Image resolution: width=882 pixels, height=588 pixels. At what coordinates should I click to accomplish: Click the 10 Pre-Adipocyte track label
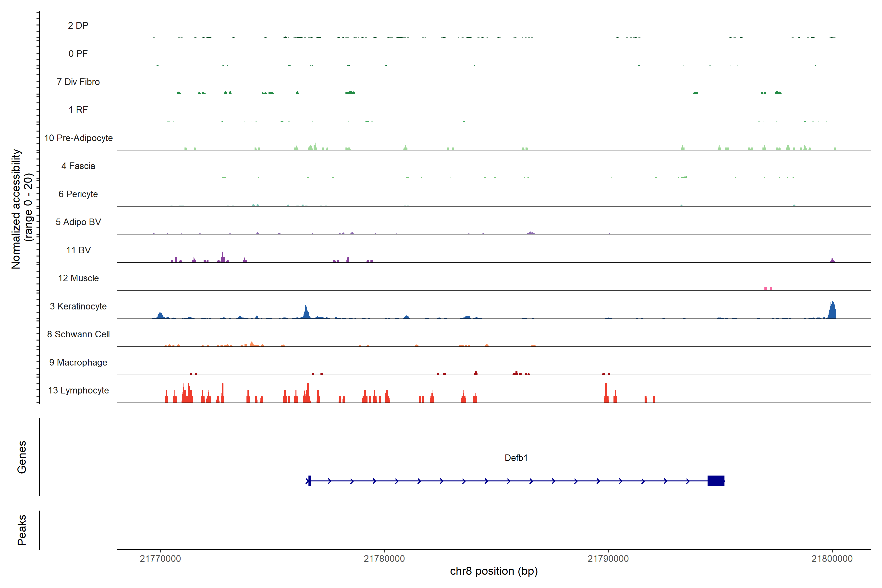pos(78,138)
